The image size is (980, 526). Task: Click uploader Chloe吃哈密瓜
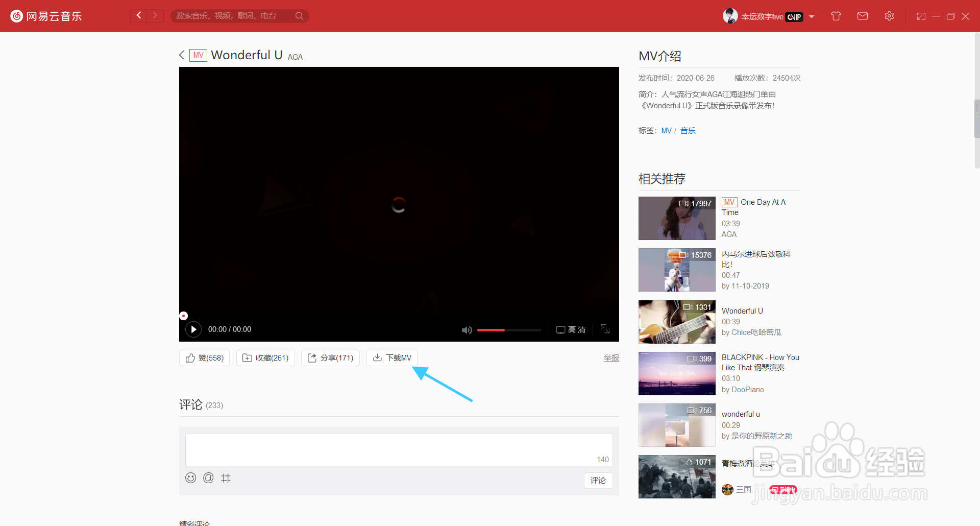(x=756, y=332)
